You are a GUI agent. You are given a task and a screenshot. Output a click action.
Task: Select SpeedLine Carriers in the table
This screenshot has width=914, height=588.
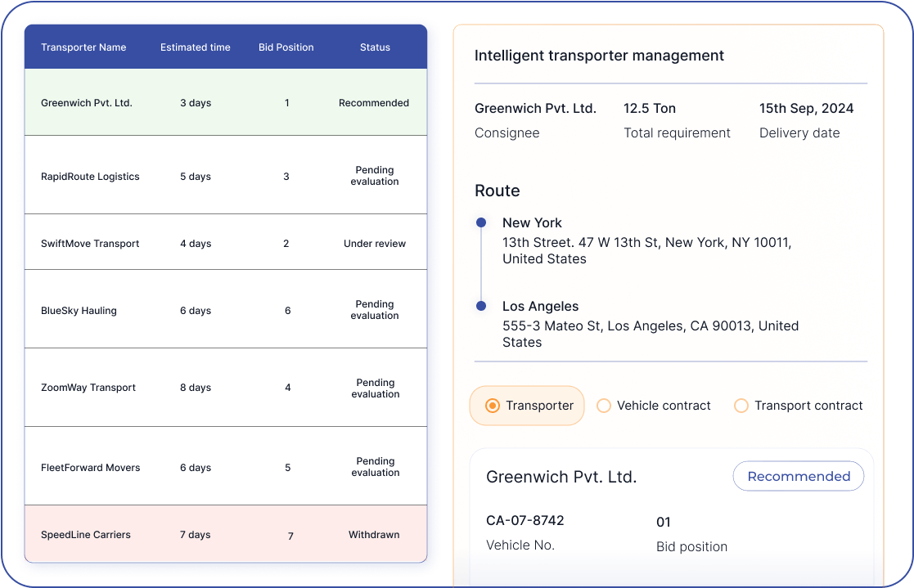(86, 534)
